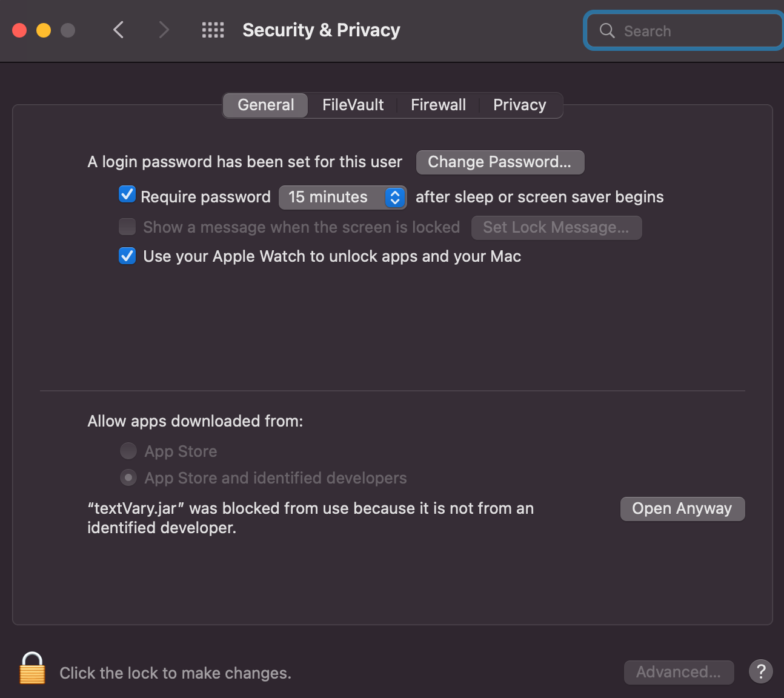The width and height of the screenshot is (784, 698).
Task: Open the Privacy tab
Action: click(519, 105)
